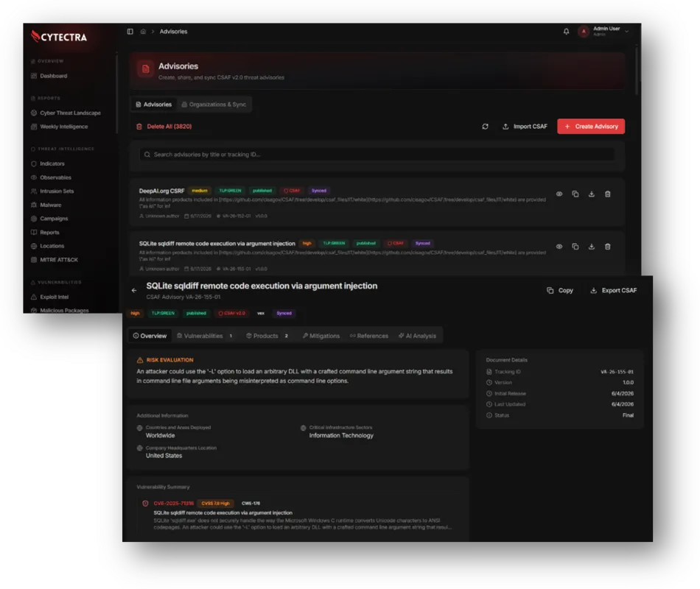Screen dimensions: 700x589
Task: Click the CWE-176 tag
Action: pos(251,504)
